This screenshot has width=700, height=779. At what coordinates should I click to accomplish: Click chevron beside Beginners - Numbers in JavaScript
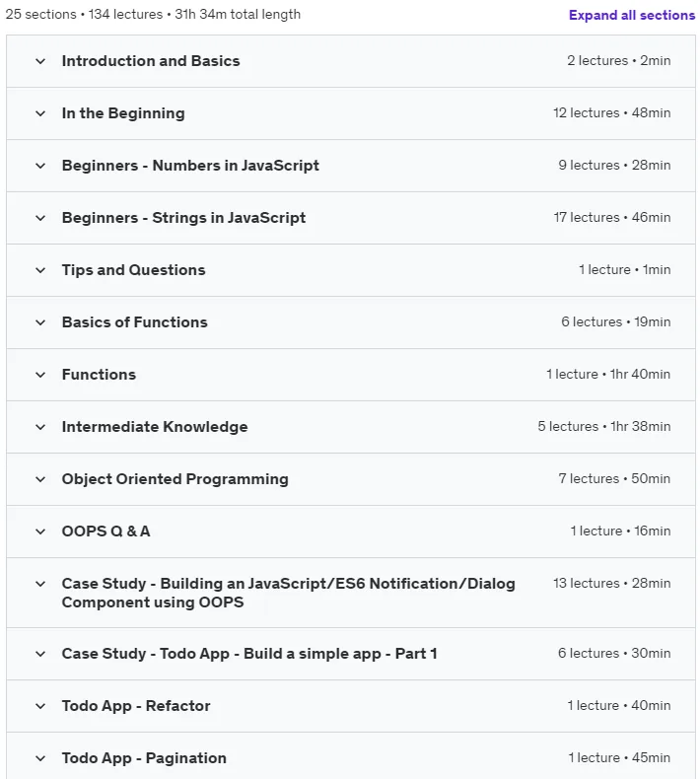[40, 166]
